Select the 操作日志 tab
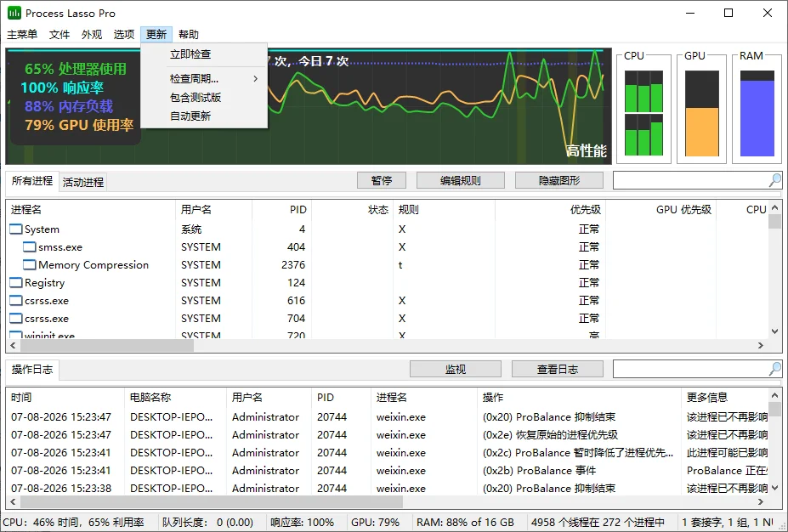Image resolution: width=788 pixels, height=532 pixels. click(32, 370)
